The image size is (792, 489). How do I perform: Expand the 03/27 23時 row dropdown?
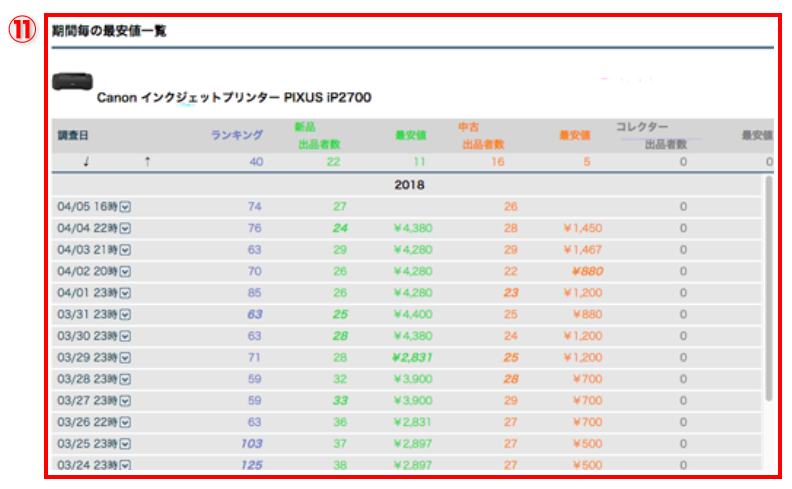pyautogui.click(x=125, y=401)
